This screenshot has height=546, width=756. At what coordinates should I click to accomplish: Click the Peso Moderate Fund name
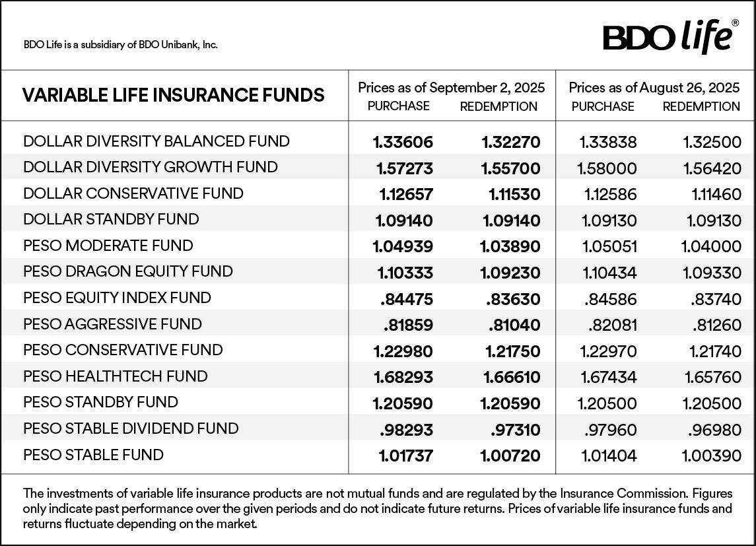pyautogui.click(x=108, y=246)
